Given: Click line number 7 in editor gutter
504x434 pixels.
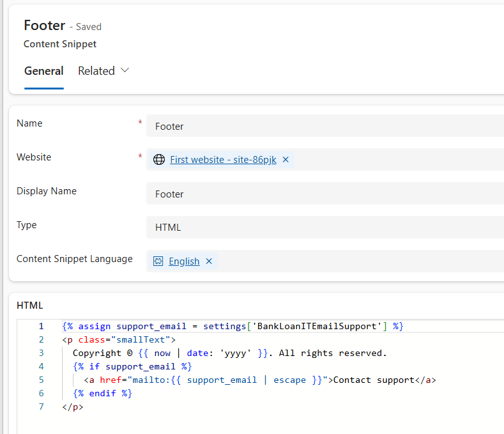Looking at the screenshot, I should tap(41, 407).
